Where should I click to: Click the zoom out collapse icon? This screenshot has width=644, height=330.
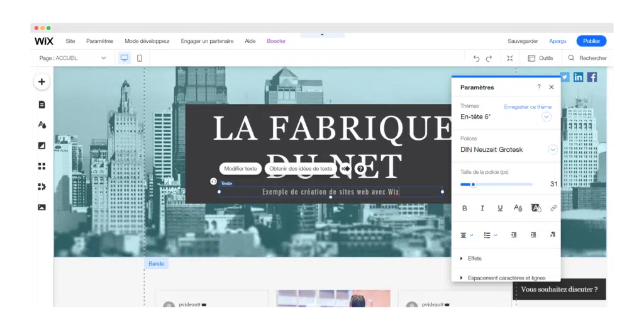pos(510,58)
